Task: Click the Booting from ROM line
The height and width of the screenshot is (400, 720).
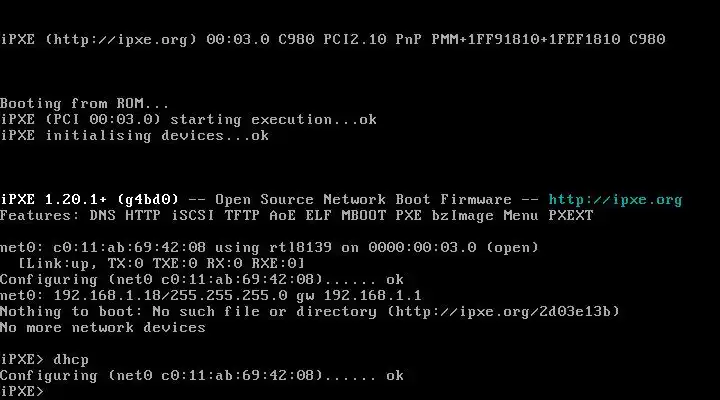Action: pos(84,104)
